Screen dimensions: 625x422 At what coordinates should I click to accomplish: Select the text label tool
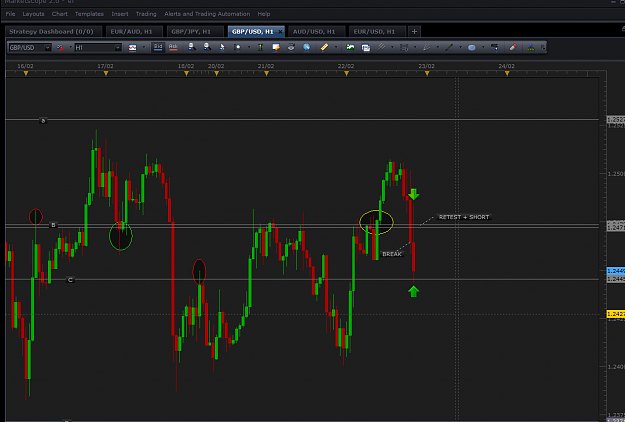495,47
